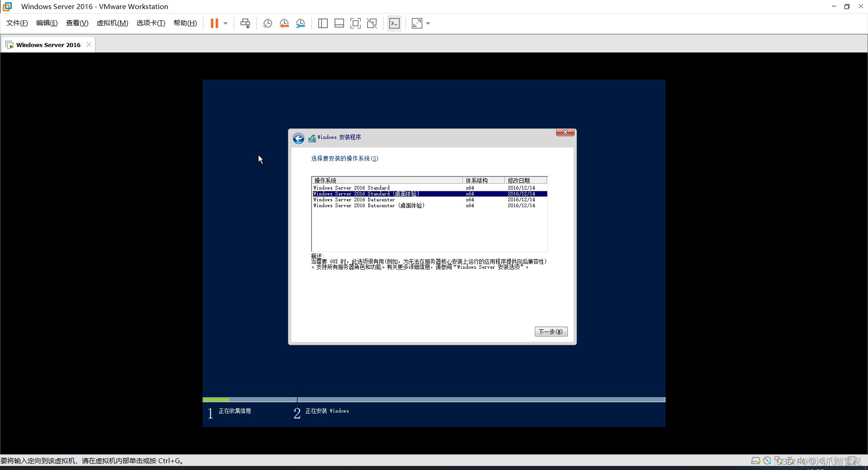Open the snapshot manager icon
This screenshot has width=868, height=470.
click(301, 24)
